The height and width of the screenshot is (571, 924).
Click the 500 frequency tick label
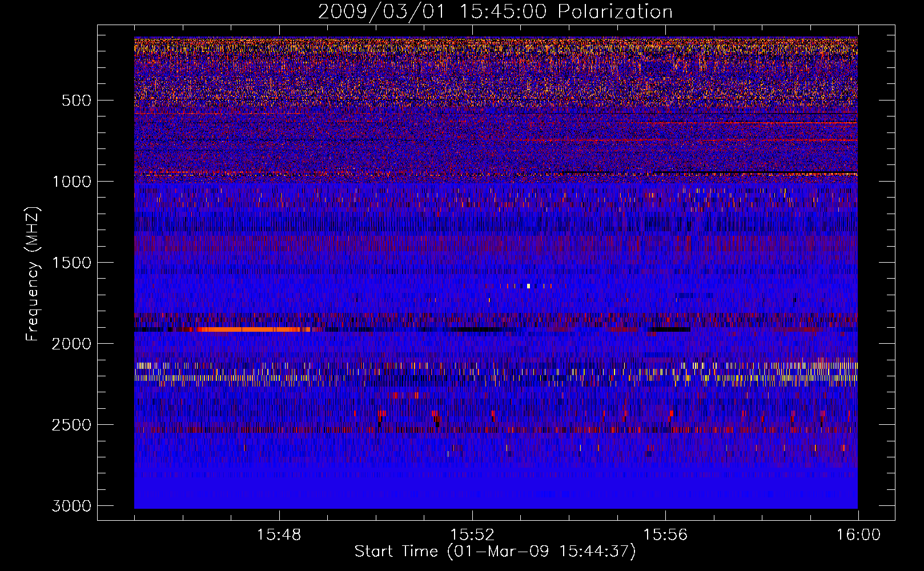(77, 100)
